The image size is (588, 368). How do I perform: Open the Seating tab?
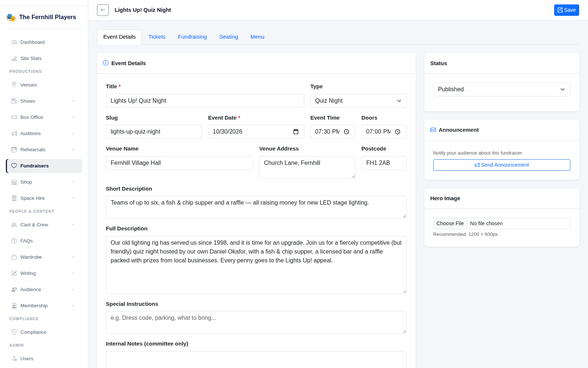click(x=229, y=37)
